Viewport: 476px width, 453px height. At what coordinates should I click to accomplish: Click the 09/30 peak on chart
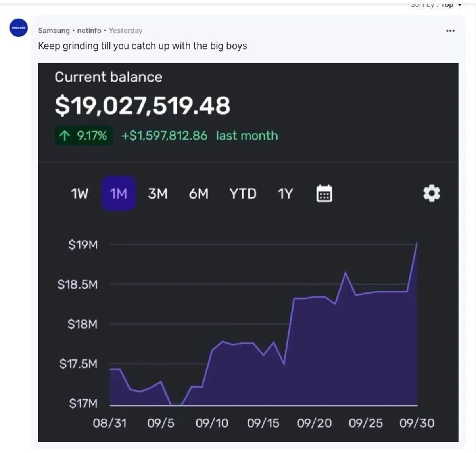pos(416,243)
